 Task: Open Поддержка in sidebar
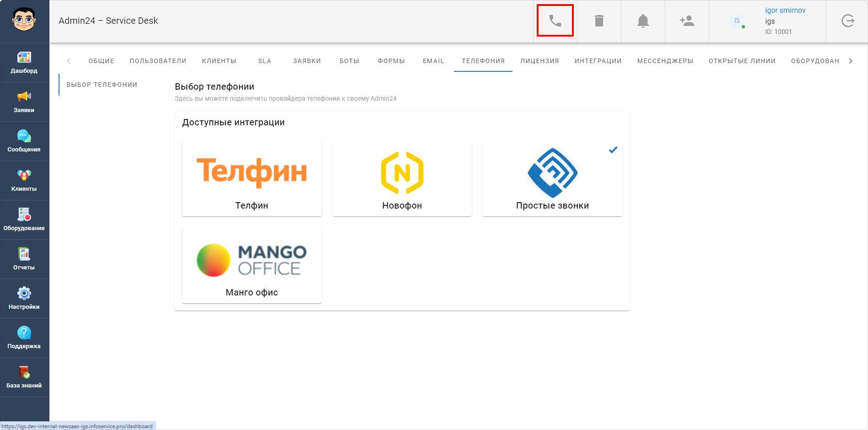(x=24, y=338)
